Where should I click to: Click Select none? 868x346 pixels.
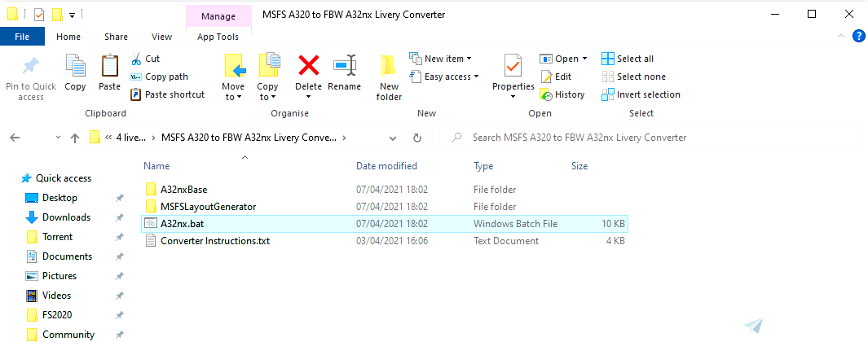(x=634, y=77)
